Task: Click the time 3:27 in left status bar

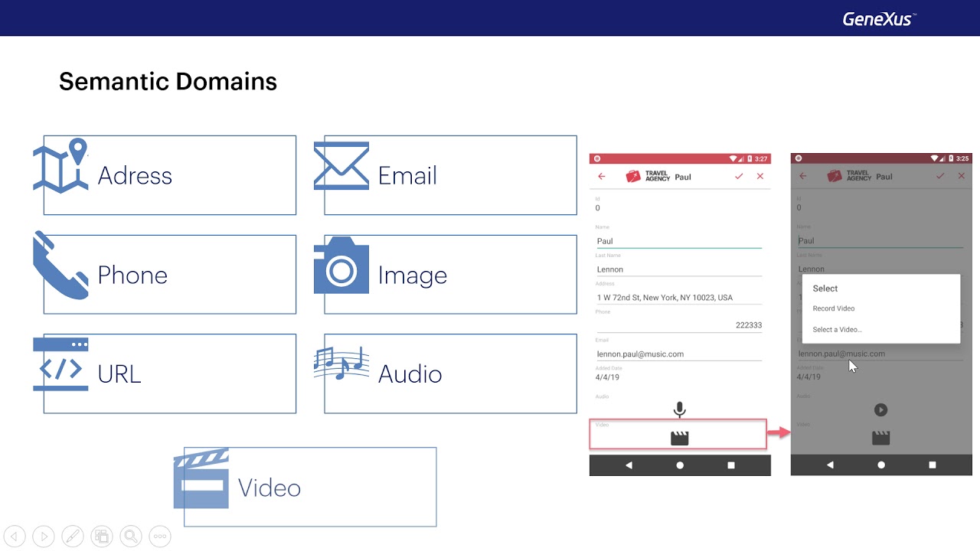Action: [760, 159]
